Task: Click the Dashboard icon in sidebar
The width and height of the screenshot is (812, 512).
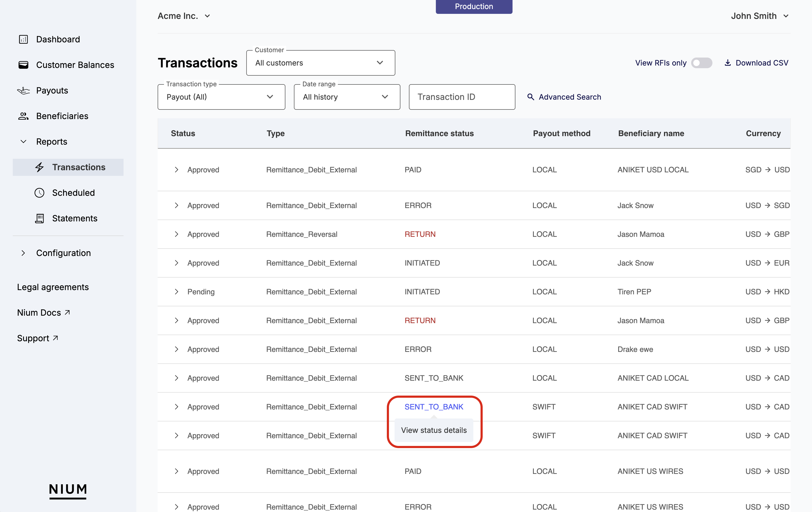Action: point(23,39)
